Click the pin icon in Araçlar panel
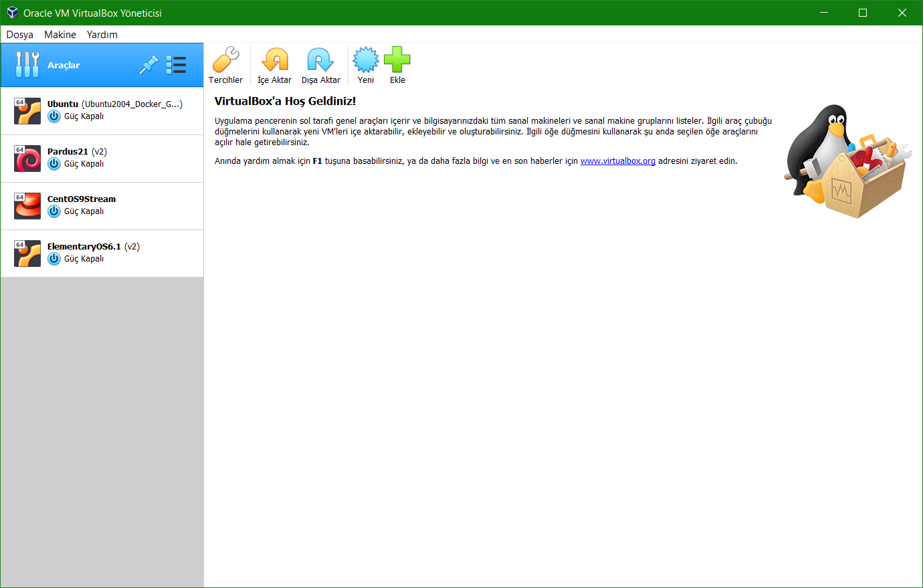Screen dimensions: 923x588 148,65
